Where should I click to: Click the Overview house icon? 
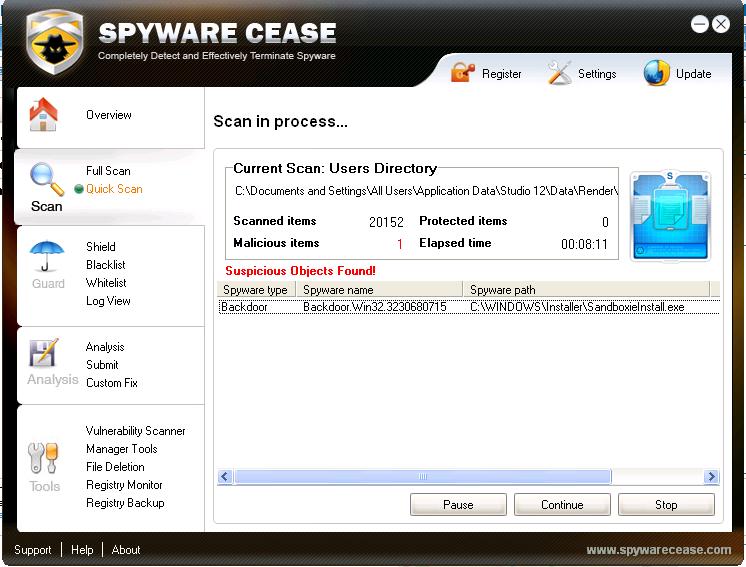point(43,114)
